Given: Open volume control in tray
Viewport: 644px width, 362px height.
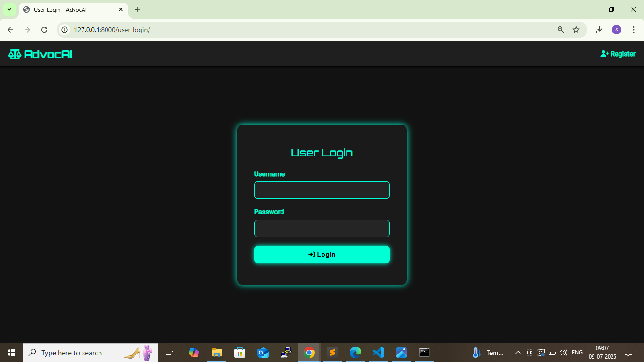Looking at the screenshot, I should (x=563, y=353).
